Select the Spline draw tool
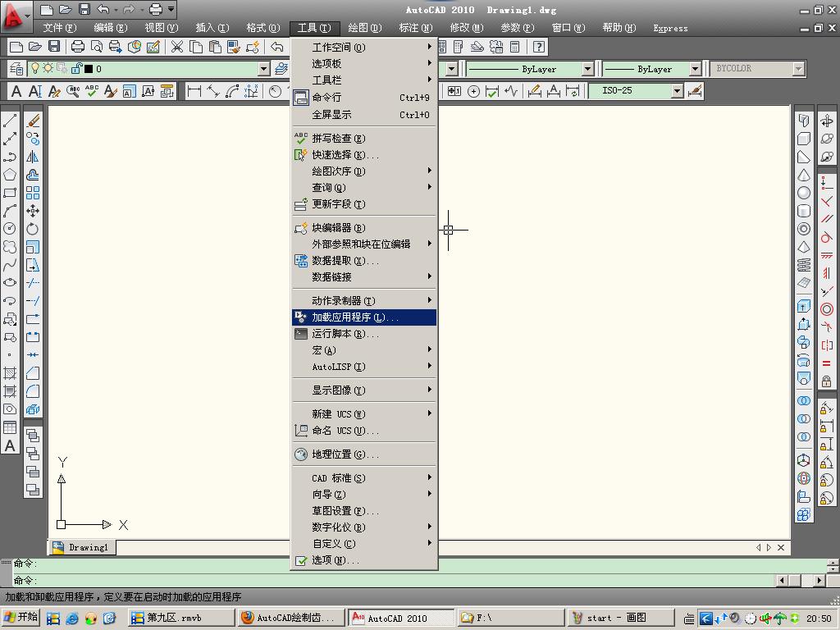This screenshot has height=630, width=840. tap(10, 265)
